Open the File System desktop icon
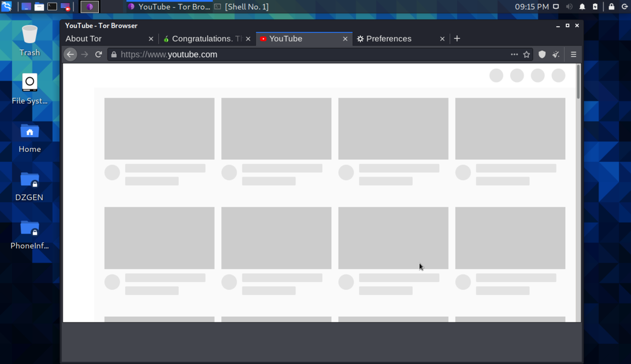The width and height of the screenshot is (631, 364). point(29,89)
